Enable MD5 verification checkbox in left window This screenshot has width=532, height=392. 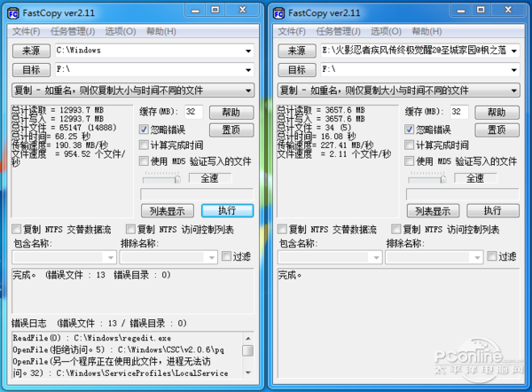coord(144,161)
